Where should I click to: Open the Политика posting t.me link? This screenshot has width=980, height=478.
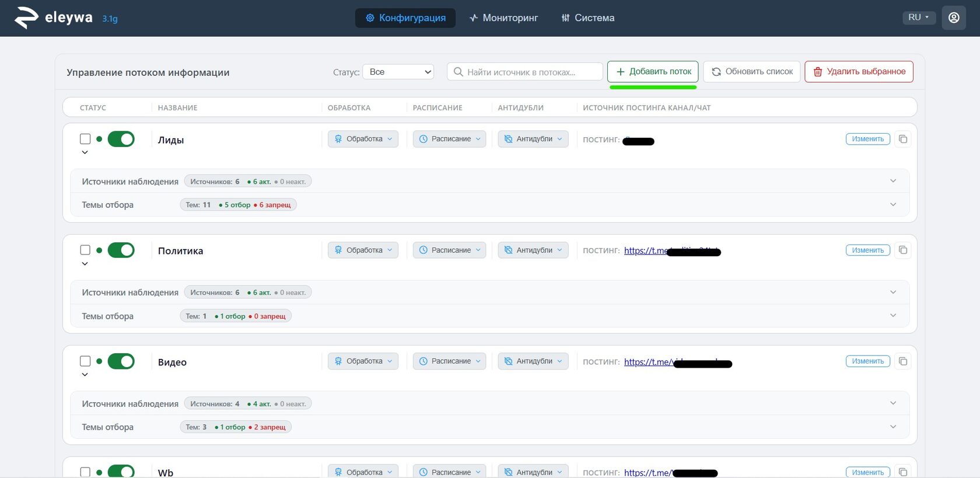672,251
